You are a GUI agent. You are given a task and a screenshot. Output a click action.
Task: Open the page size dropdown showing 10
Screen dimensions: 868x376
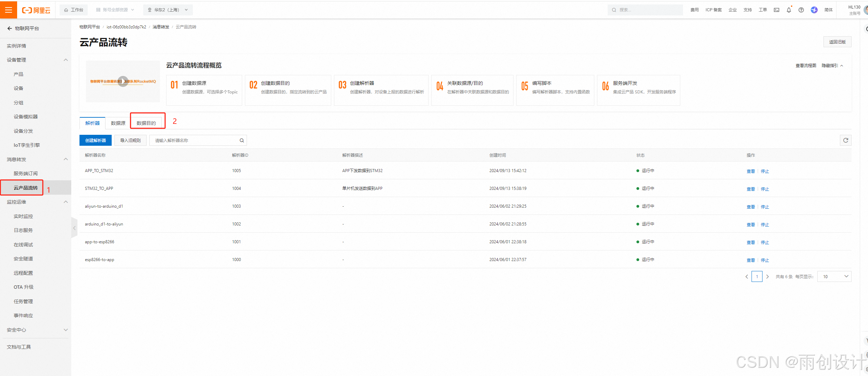(x=834, y=276)
